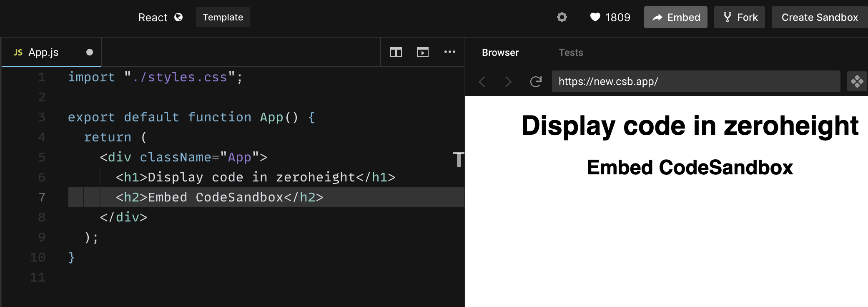Click the ); code on line 9
868x307 pixels.
91,237
